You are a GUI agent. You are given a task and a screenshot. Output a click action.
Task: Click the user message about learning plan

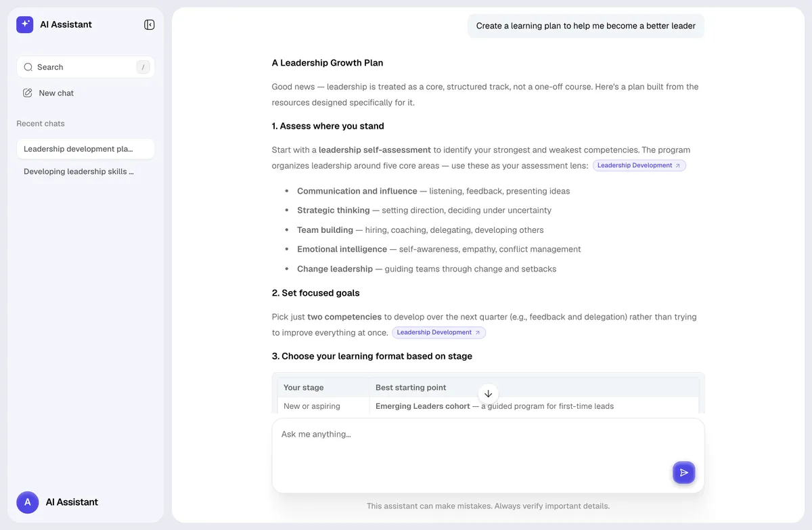[586, 26]
